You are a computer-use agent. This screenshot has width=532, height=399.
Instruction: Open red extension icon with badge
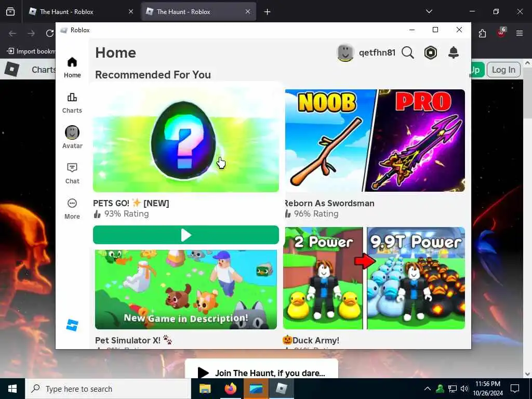pyautogui.click(x=501, y=33)
